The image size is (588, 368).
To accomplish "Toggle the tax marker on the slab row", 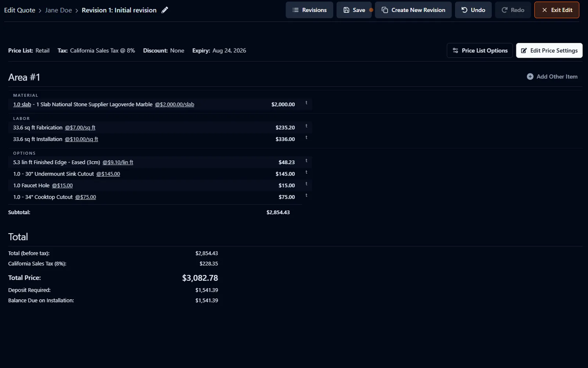I will 306,103.
